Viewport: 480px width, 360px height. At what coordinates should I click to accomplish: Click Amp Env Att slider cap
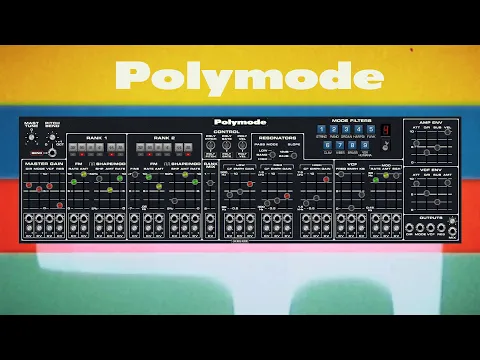click(x=416, y=144)
